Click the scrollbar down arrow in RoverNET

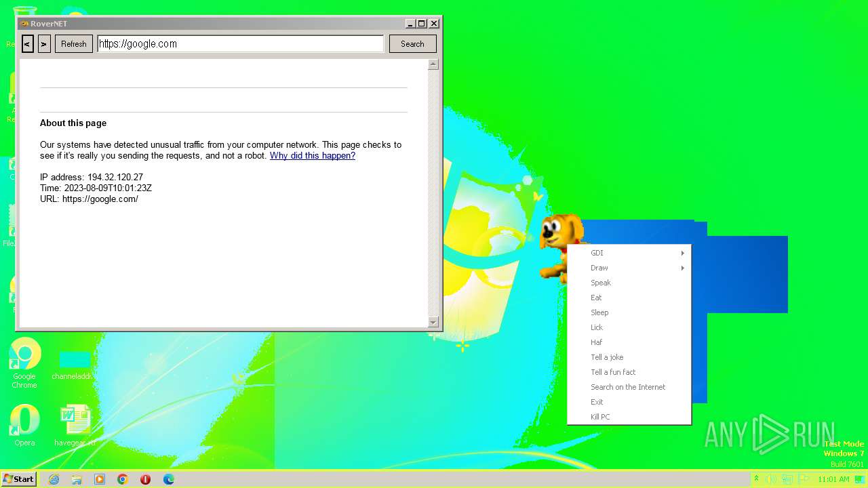433,322
